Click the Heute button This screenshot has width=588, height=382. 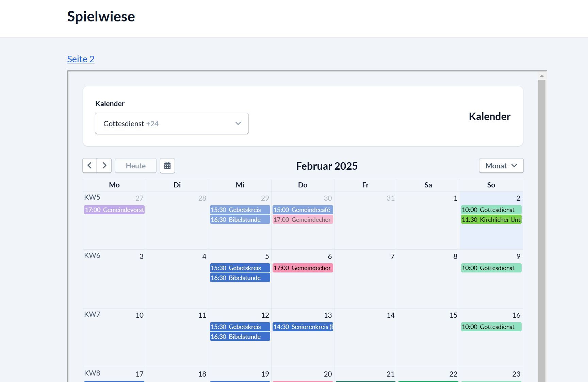[136, 166]
